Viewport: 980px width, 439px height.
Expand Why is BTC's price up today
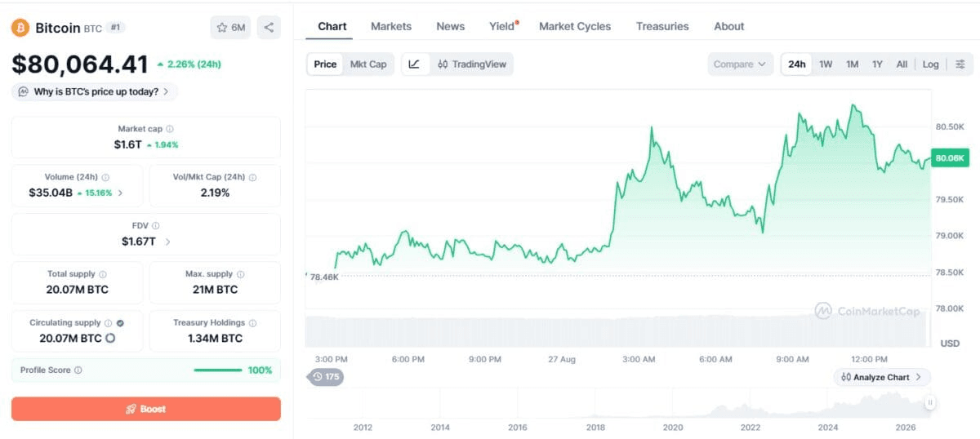pos(95,91)
